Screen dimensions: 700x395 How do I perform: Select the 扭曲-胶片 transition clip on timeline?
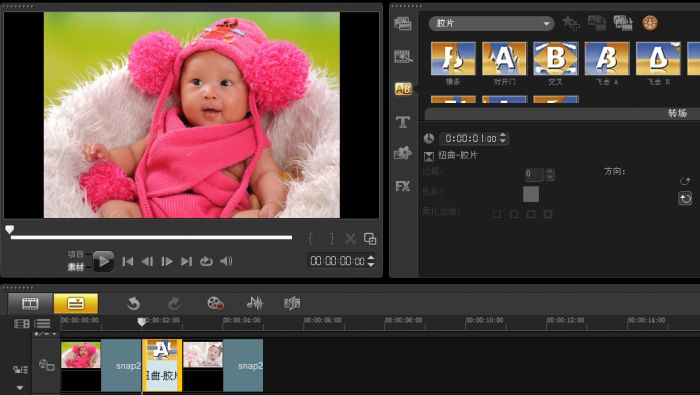click(162, 365)
